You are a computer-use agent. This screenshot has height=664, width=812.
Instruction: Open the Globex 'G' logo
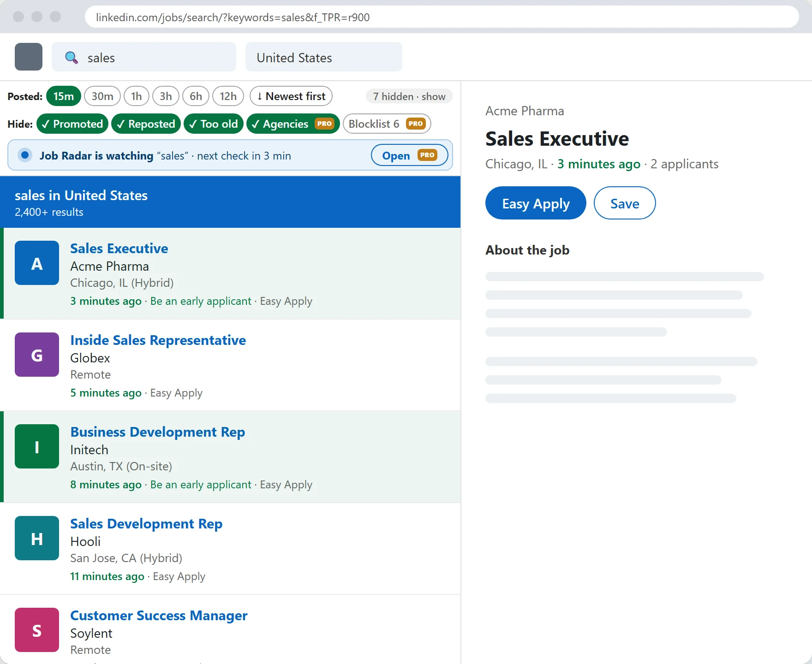pyautogui.click(x=37, y=355)
